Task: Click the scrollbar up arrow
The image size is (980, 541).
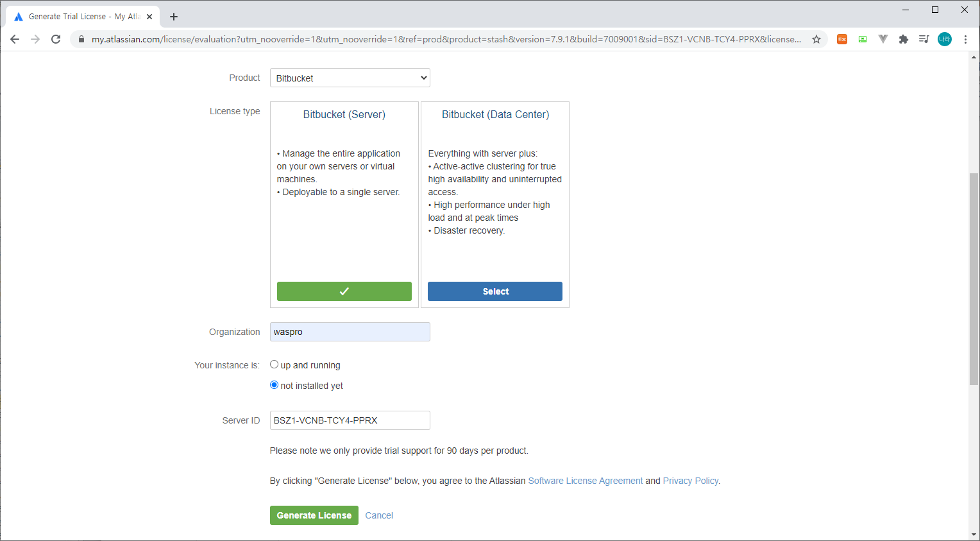Action: (x=974, y=57)
